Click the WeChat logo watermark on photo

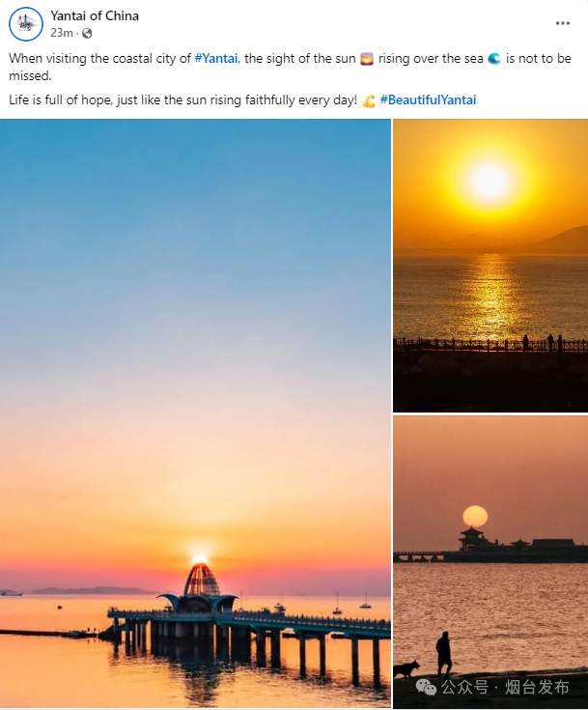pos(426,687)
